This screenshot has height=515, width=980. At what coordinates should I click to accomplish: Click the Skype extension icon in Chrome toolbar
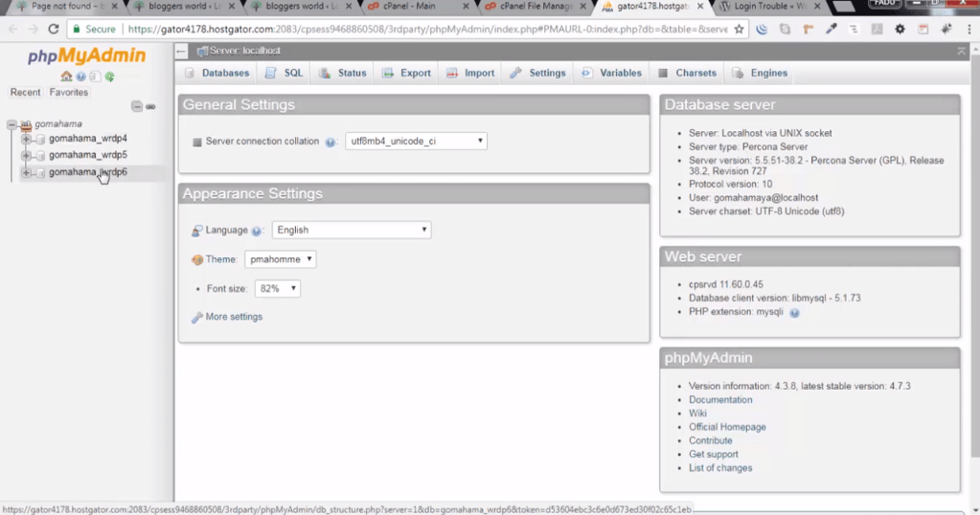tap(785, 29)
